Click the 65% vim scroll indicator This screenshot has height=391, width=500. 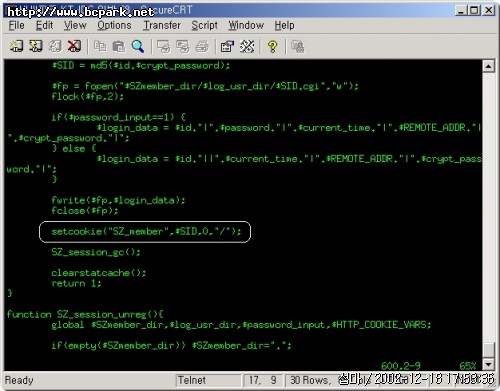point(468,366)
